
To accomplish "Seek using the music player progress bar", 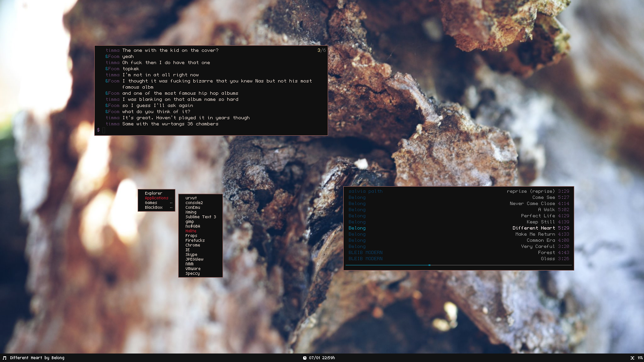I will (x=458, y=265).
